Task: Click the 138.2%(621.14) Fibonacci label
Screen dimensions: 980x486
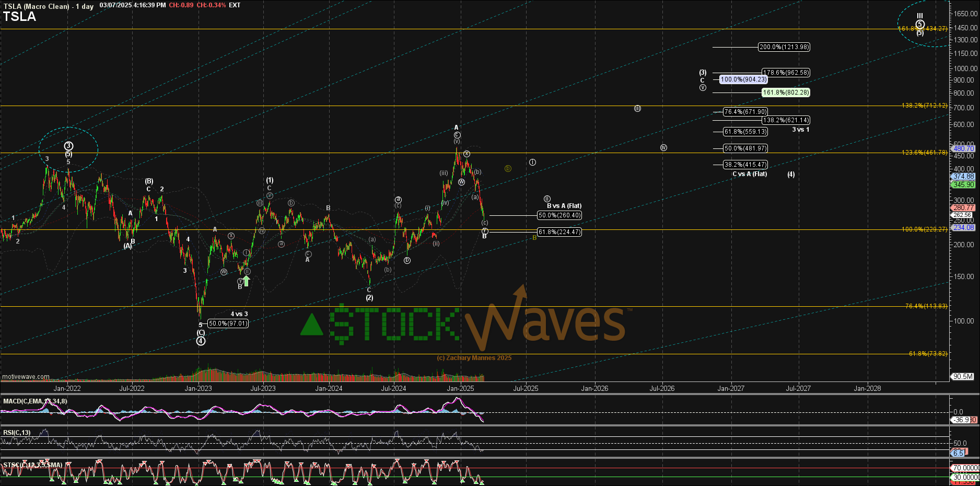Action: pos(786,120)
